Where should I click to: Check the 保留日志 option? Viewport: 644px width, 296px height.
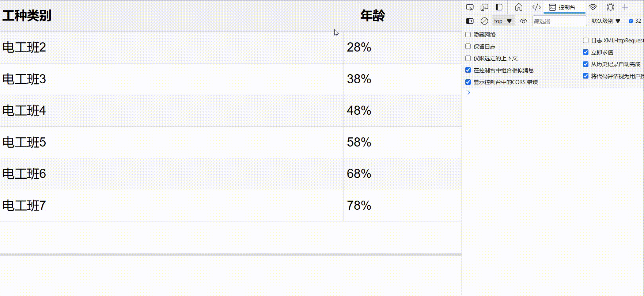[468, 46]
